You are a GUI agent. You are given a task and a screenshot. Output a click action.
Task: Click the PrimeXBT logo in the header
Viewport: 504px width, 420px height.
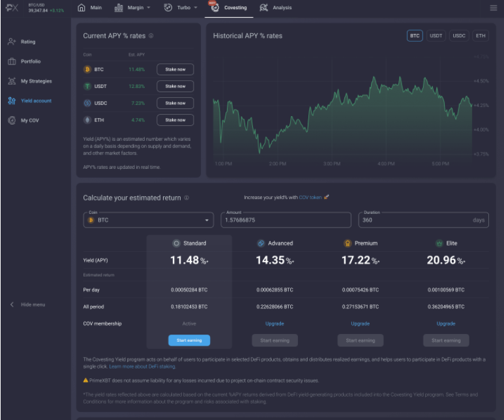(x=12, y=8)
